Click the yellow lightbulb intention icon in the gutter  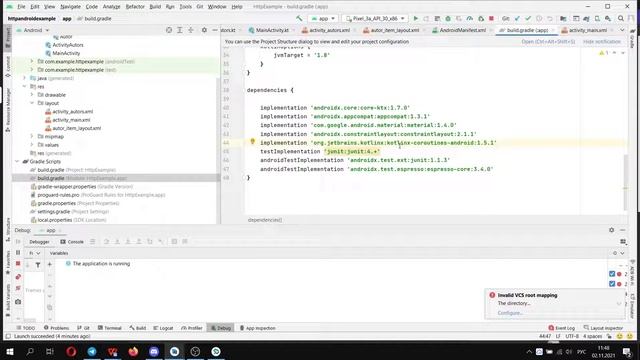[x=252, y=142]
